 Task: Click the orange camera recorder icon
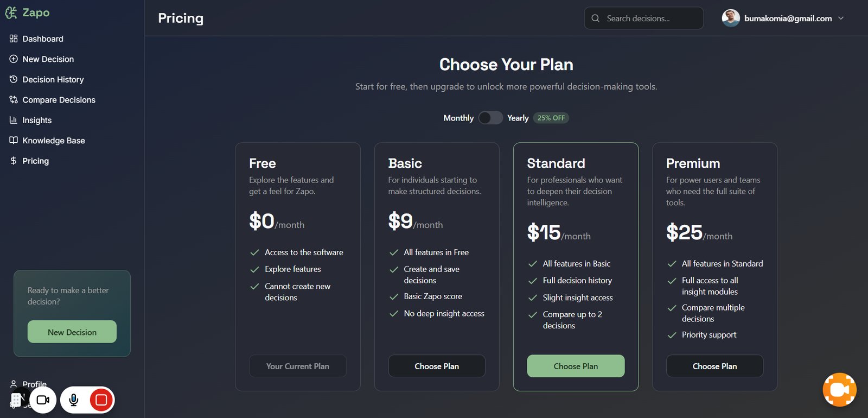(x=839, y=389)
